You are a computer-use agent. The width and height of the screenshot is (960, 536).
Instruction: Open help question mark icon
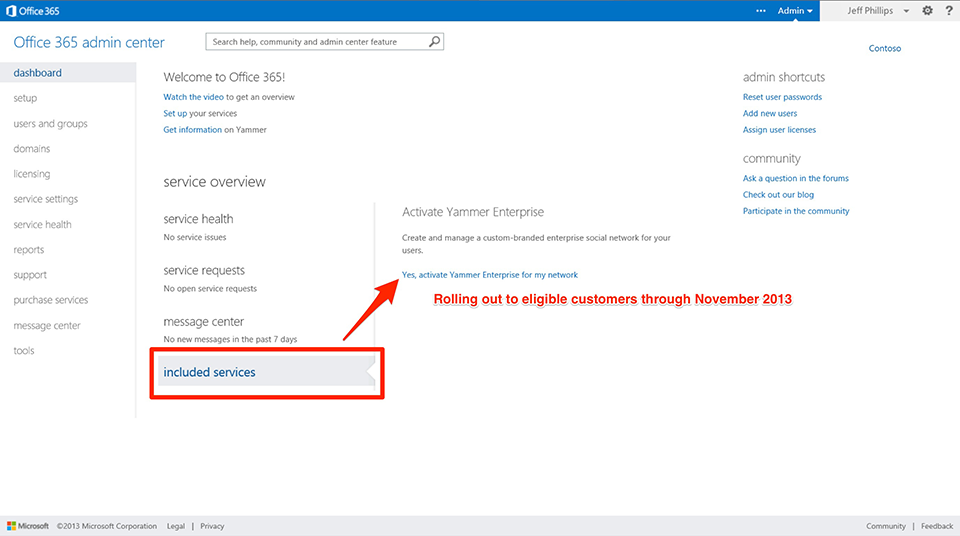(949, 10)
